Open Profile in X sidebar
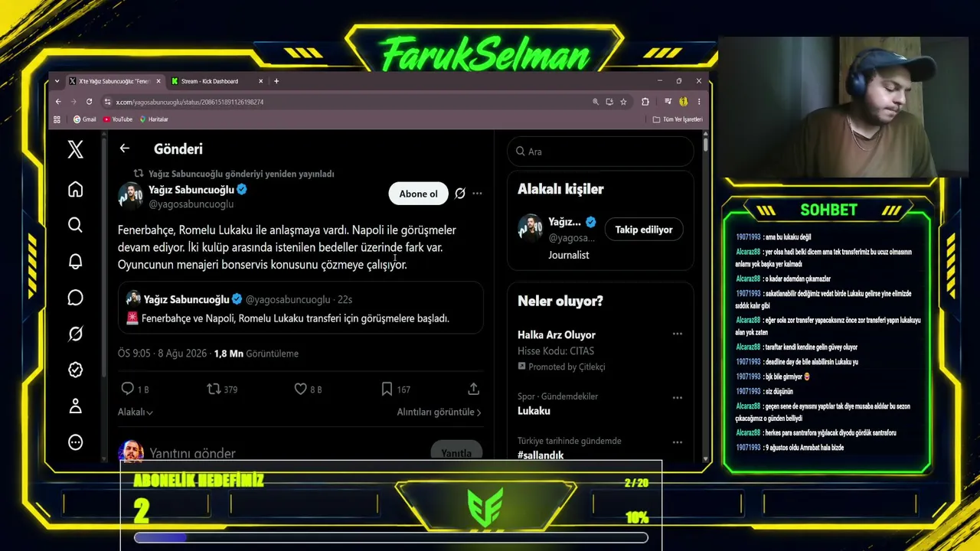 (75, 406)
